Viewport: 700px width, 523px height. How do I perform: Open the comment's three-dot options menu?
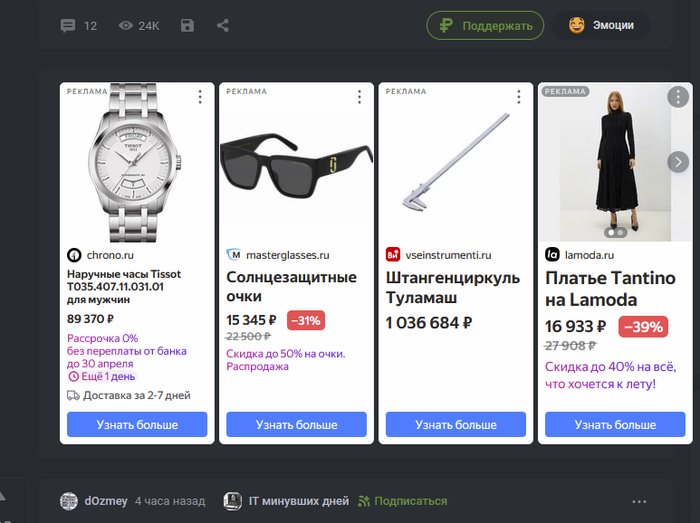pyautogui.click(x=639, y=501)
